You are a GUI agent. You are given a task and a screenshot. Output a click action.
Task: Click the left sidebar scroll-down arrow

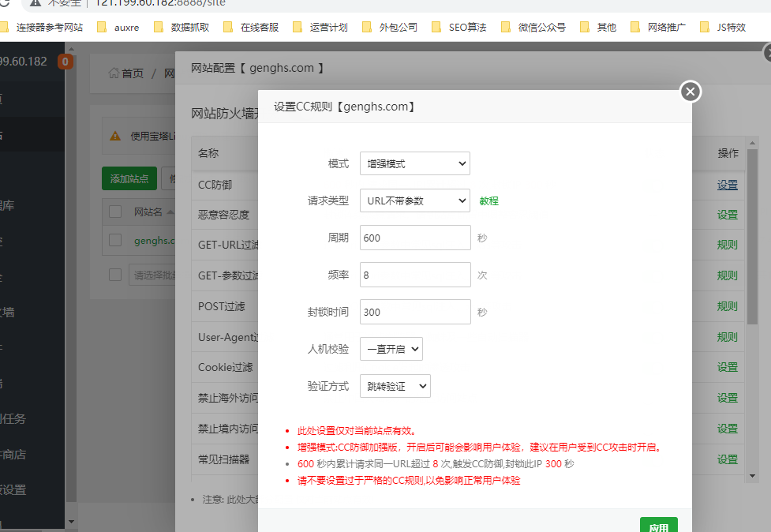(71, 522)
